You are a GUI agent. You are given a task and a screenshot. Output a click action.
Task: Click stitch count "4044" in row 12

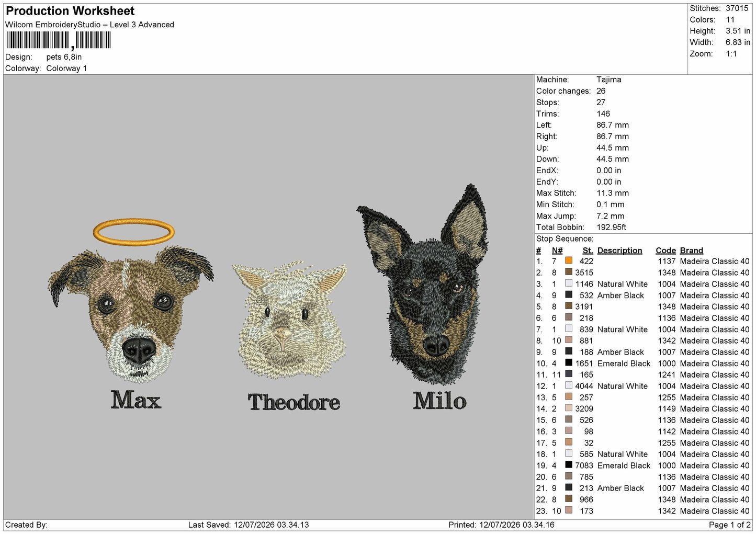click(584, 386)
